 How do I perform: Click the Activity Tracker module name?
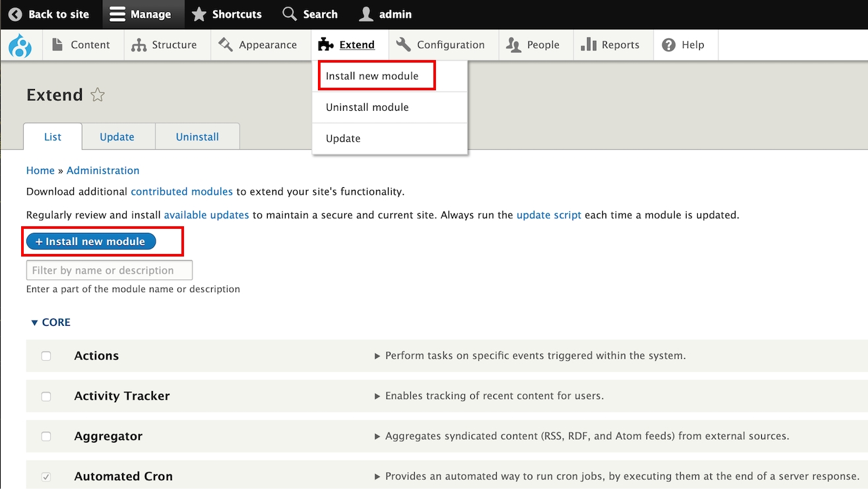click(122, 396)
